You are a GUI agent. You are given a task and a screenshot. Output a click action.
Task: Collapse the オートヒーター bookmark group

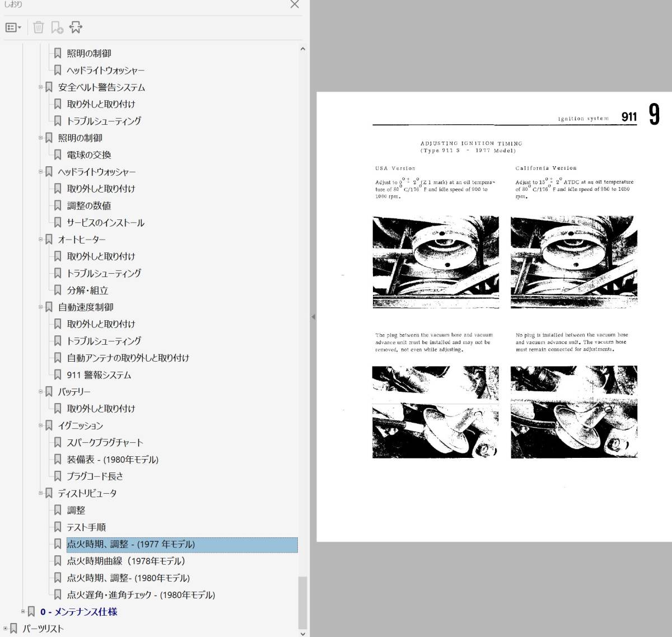pyautogui.click(x=40, y=239)
